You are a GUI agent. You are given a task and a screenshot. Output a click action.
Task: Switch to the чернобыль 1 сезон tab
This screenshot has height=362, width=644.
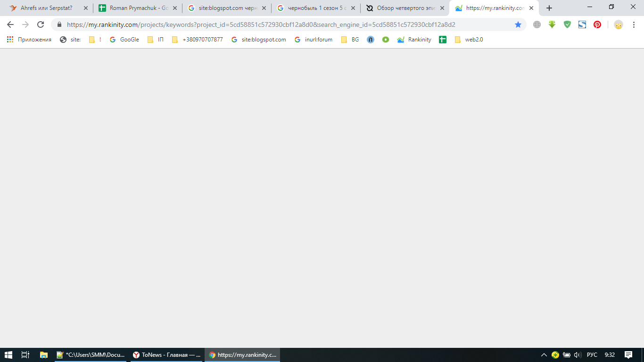coord(316,8)
